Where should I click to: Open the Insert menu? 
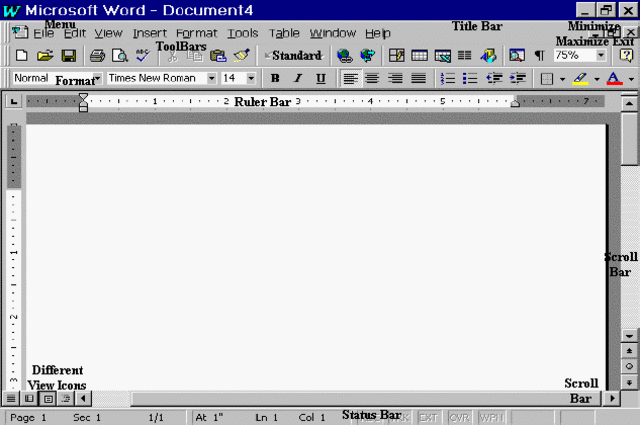[150, 33]
